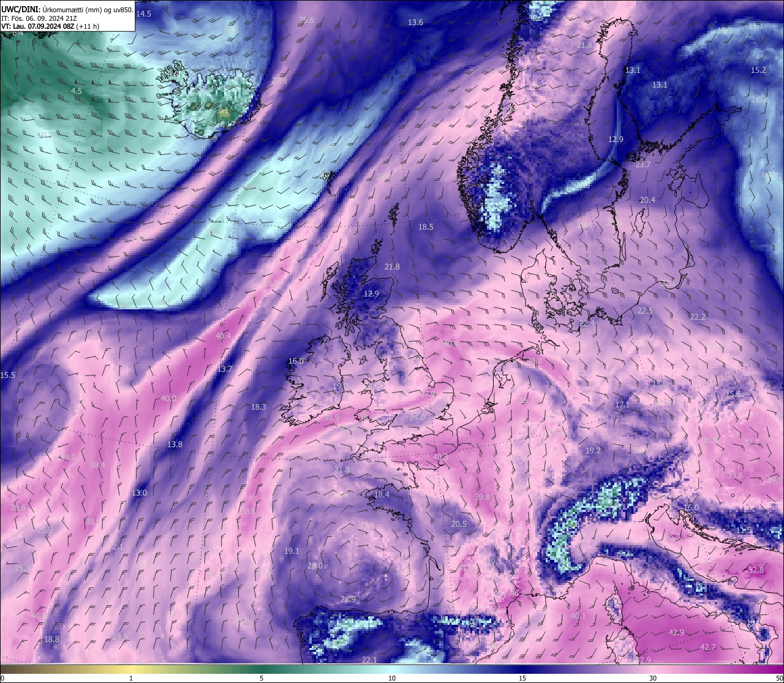
Task: Select the '20.4' map value
Action: (x=647, y=200)
